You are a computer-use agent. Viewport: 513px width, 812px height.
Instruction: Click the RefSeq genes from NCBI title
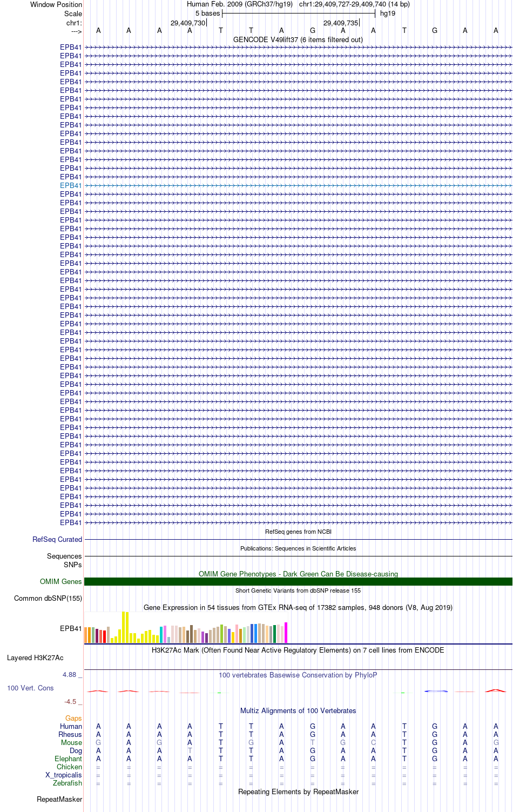pos(298,532)
